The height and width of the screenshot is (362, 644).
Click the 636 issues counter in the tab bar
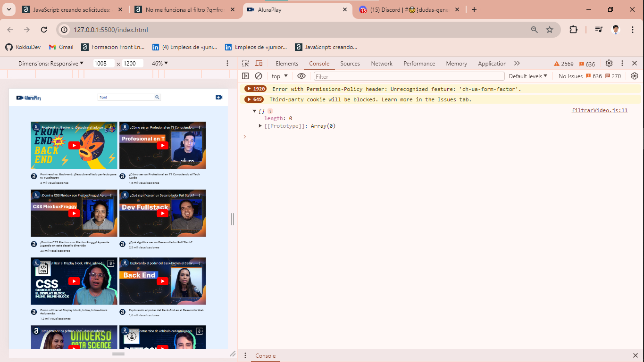pyautogui.click(x=587, y=64)
